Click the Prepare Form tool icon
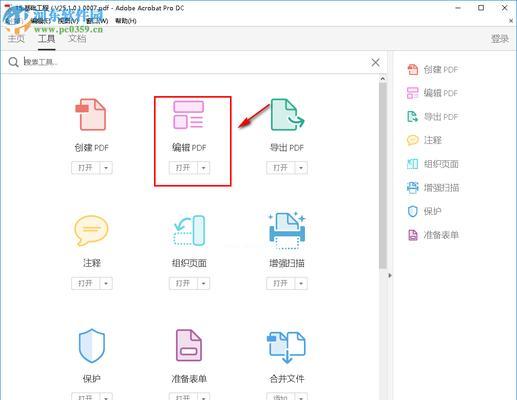The width and height of the screenshot is (517, 400). [x=189, y=345]
